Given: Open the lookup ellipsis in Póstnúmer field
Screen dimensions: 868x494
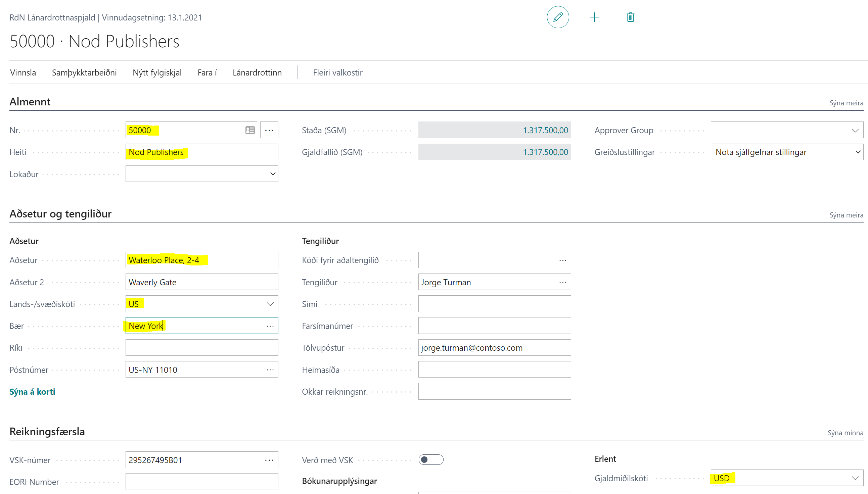Looking at the screenshot, I should pyautogui.click(x=270, y=369).
